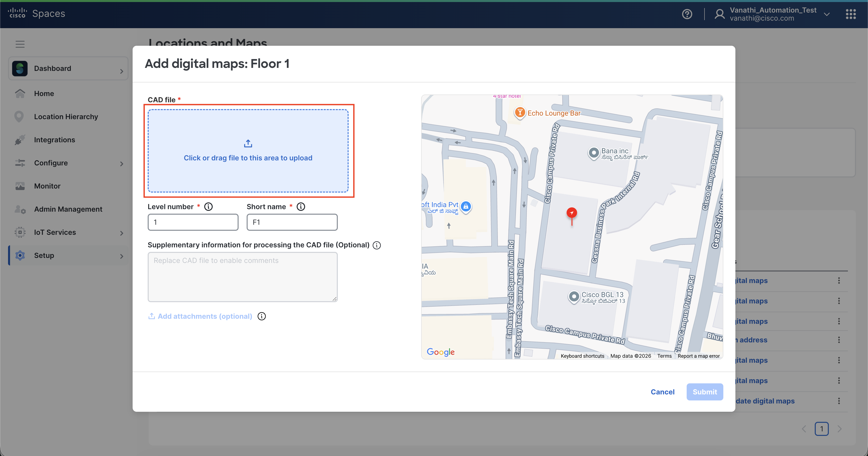Expand the Configure submenu
The height and width of the screenshot is (456, 868).
pyautogui.click(x=121, y=164)
